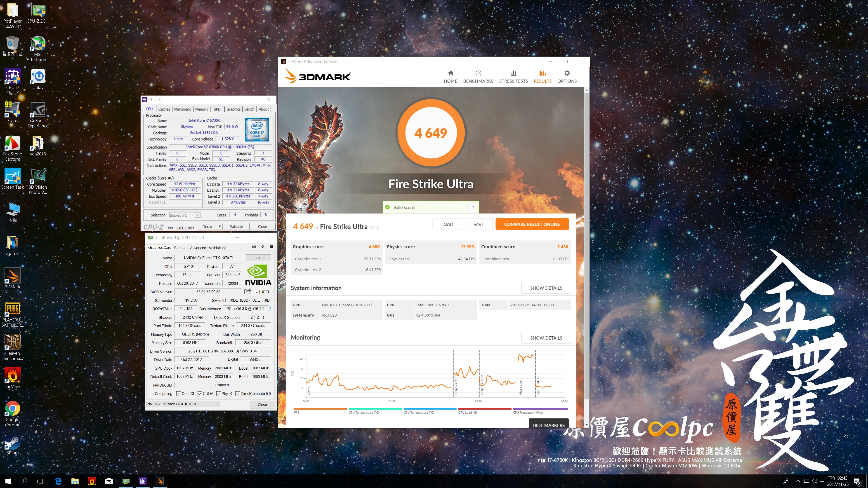Screen dimensions: 868x488
Task: Toggle the OpenCL checkbox in GPU-Z
Action: coord(179,393)
